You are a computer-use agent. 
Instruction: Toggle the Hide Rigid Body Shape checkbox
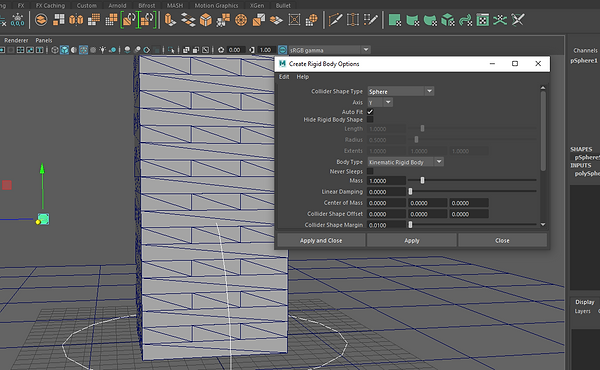pyautogui.click(x=370, y=119)
